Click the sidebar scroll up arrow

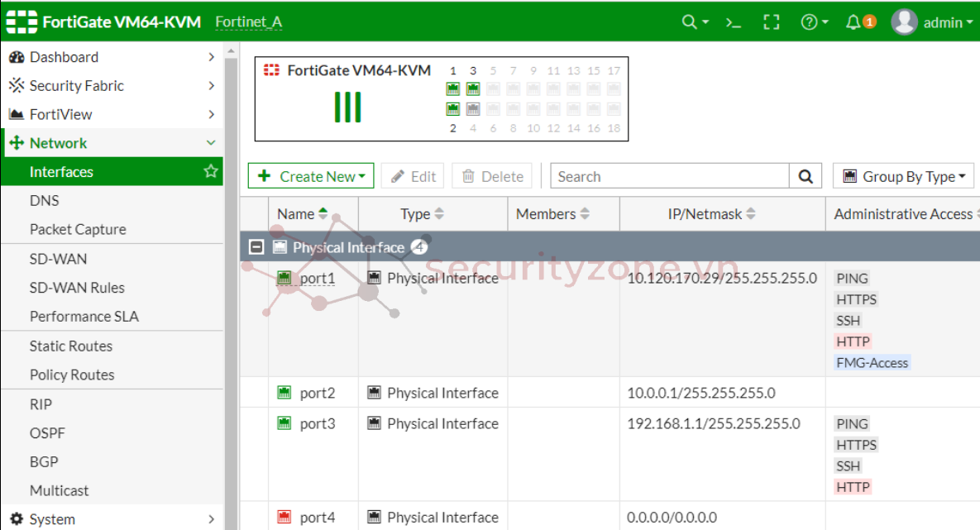coord(231,50)
